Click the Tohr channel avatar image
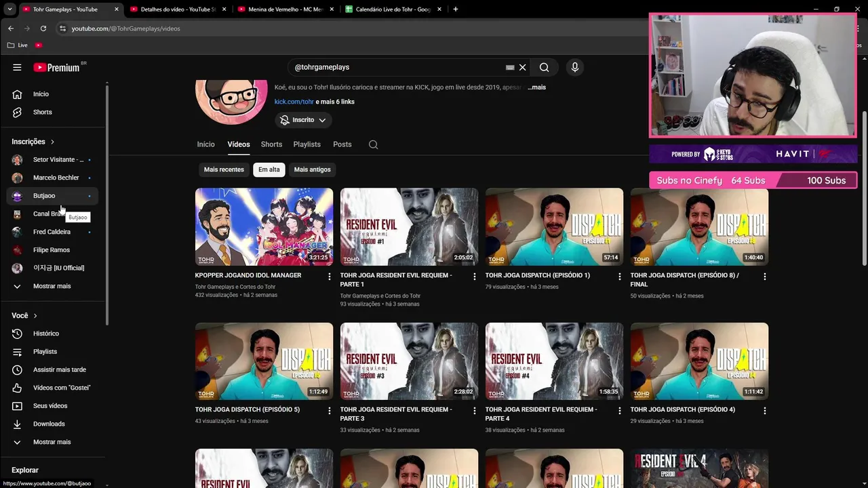 coord(231,102)
